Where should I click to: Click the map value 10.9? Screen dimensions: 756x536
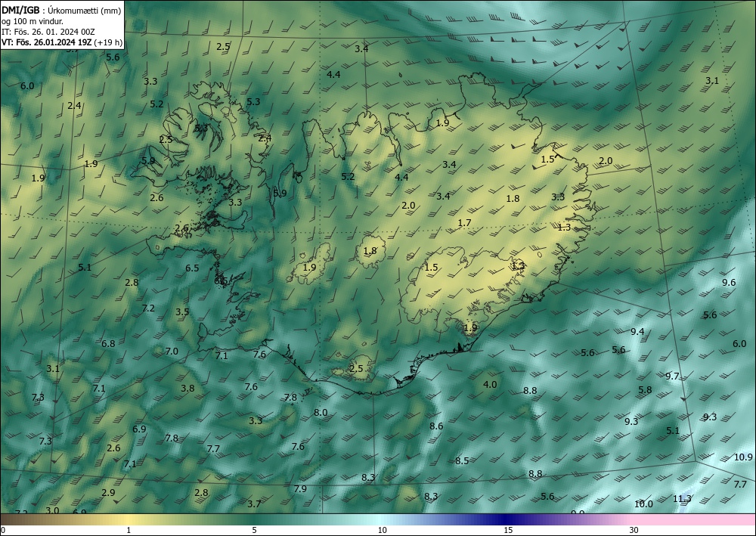pyautogui.click(x=743, y=457)
